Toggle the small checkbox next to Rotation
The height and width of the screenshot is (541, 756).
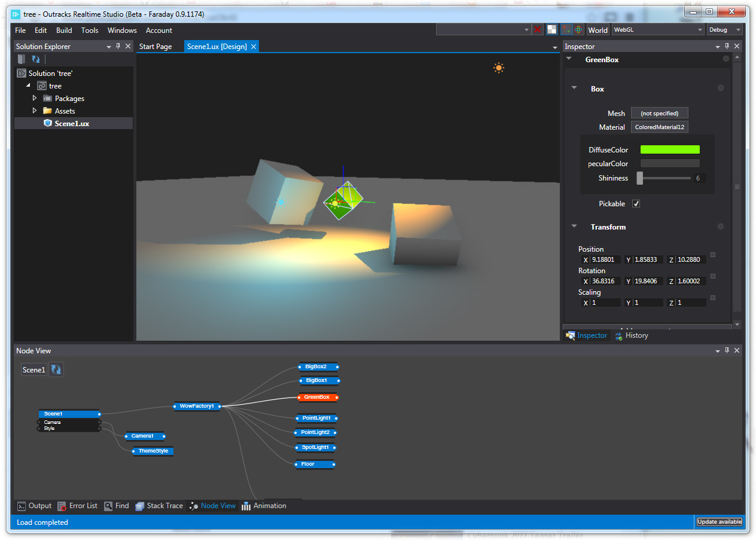coord(713,276)
